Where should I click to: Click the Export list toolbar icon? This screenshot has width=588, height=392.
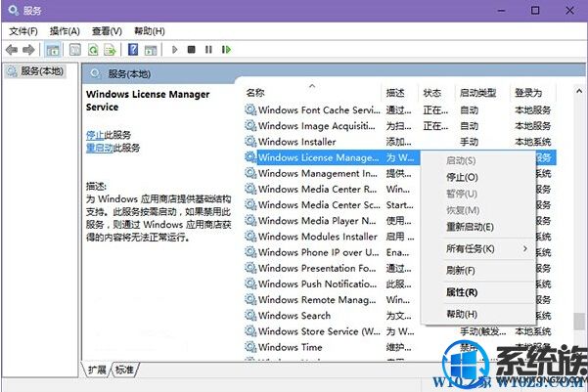[x=110, y=50]
